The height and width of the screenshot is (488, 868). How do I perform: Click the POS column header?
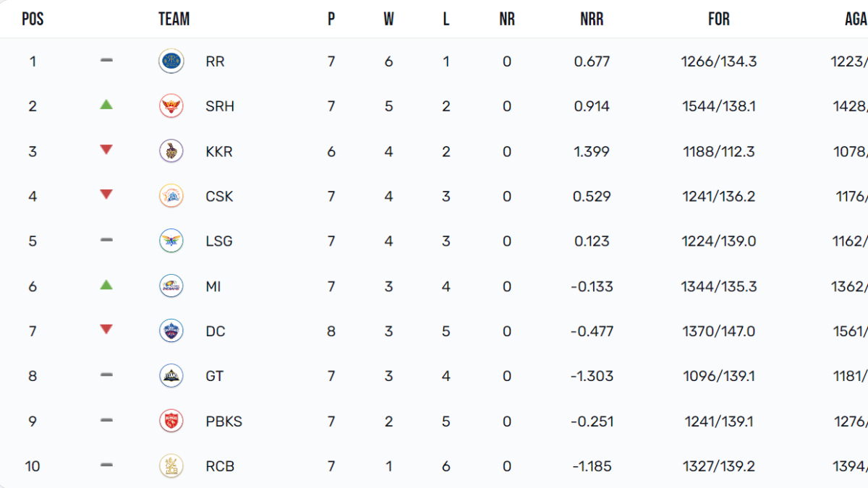point(33,20)
